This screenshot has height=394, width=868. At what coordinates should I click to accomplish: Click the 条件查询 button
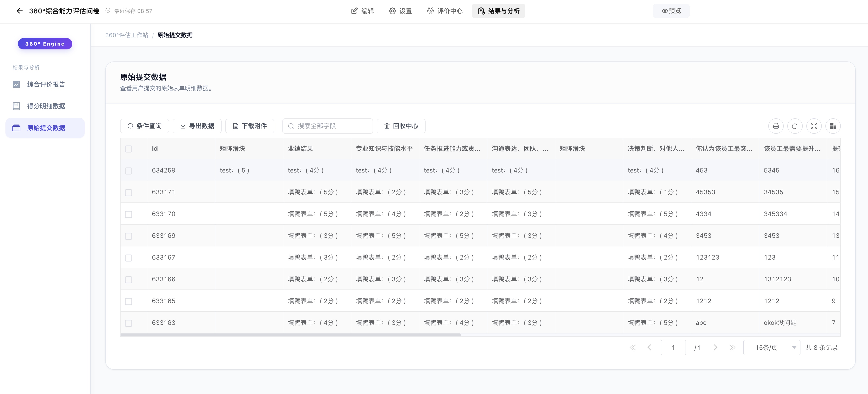[145, 126]
